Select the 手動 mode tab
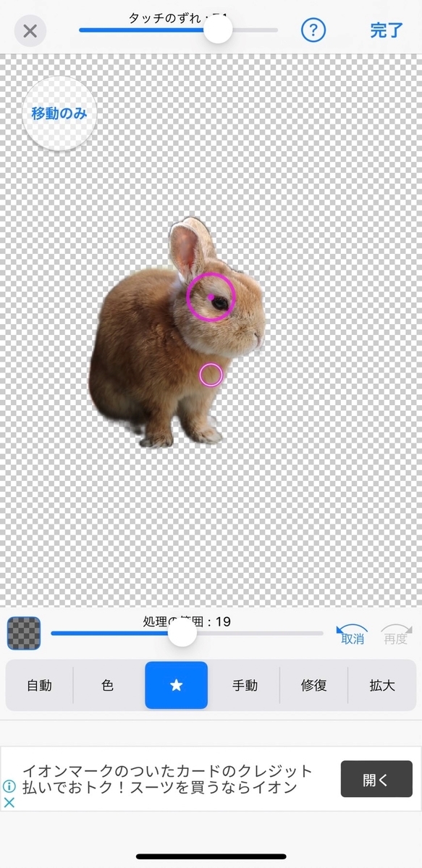Screen dimensions: 422x868 click(x=245, y=686)
